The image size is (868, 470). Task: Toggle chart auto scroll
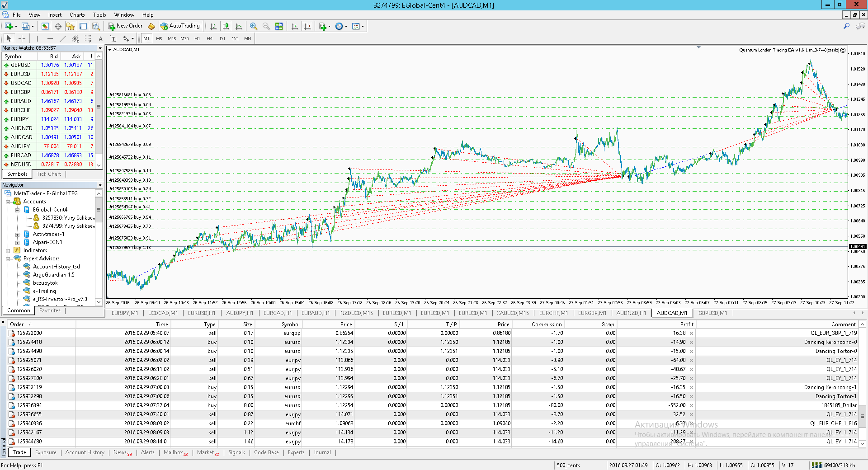click(x=295, y=26)
